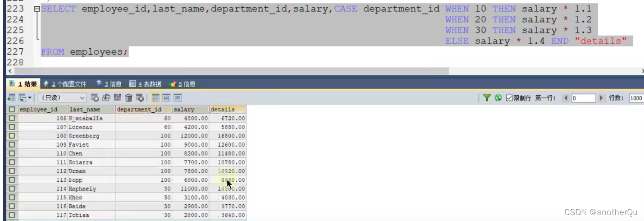This screenshot has height=221, width=644.
Task: Click the CASE keyword in the SQL
Action: [x=346, y=9]
